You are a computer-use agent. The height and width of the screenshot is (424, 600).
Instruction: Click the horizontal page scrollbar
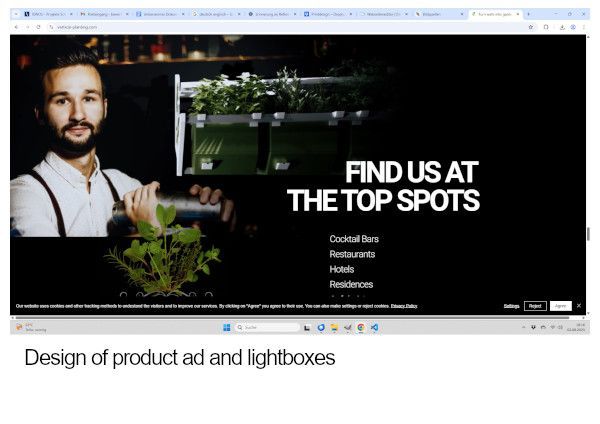(x=292, y=317)
